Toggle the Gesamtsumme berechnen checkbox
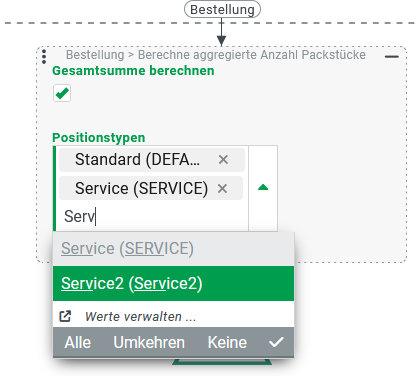420x376 pixels. pos(62,93)
